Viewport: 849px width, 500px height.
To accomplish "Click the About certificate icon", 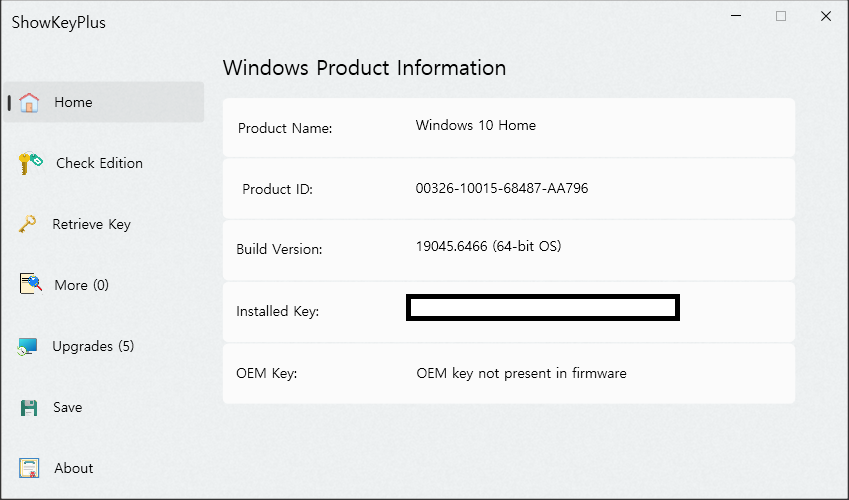I will (29, 468).
